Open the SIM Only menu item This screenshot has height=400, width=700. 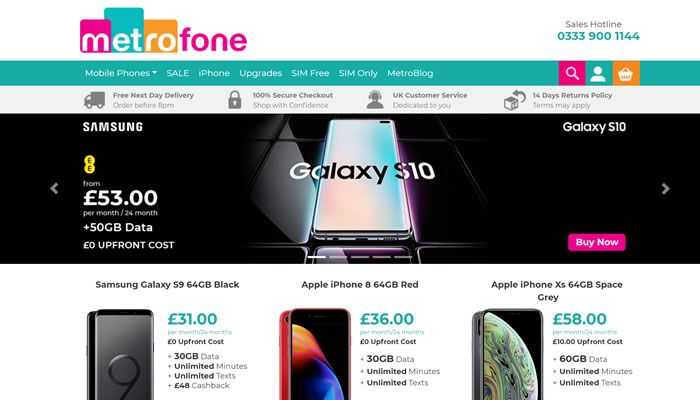coord(358,73)
